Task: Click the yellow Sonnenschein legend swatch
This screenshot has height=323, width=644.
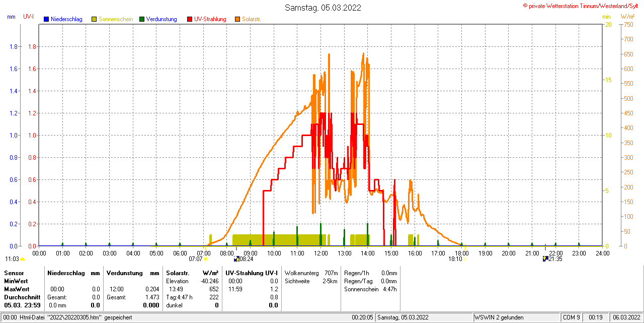Action: tap(94, 19)
